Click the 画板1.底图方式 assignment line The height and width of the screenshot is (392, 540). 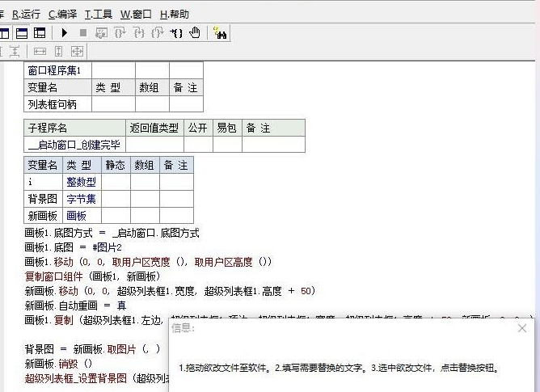pyautogui.click(x=112, y=234)
